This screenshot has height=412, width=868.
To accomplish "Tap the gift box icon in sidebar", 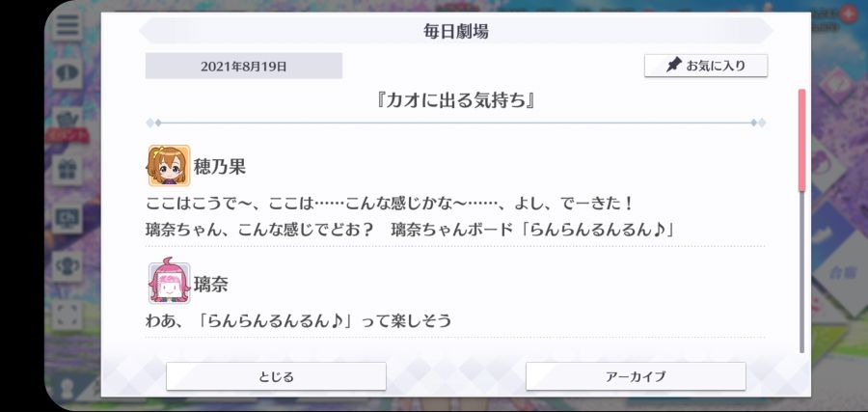I will coord(68,170).
